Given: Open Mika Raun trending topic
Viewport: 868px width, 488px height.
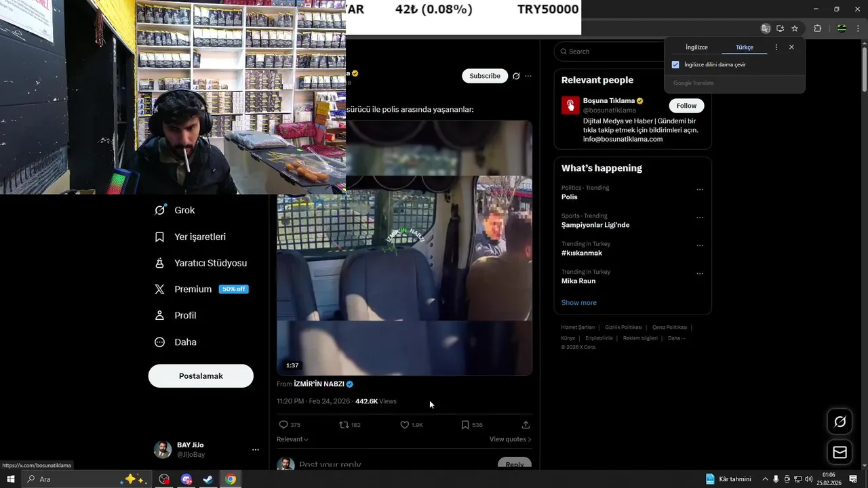Looking at the screenshot, I should (x=578, y=281).
